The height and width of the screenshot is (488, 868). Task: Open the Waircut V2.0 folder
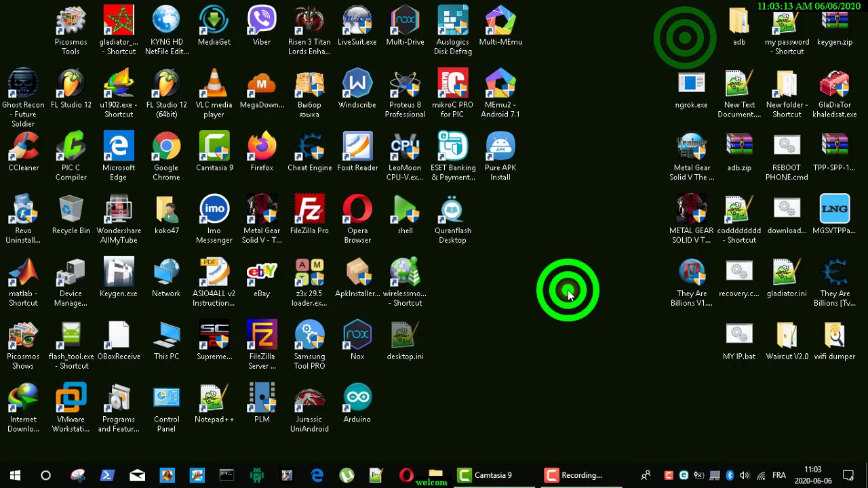(787, 341)
